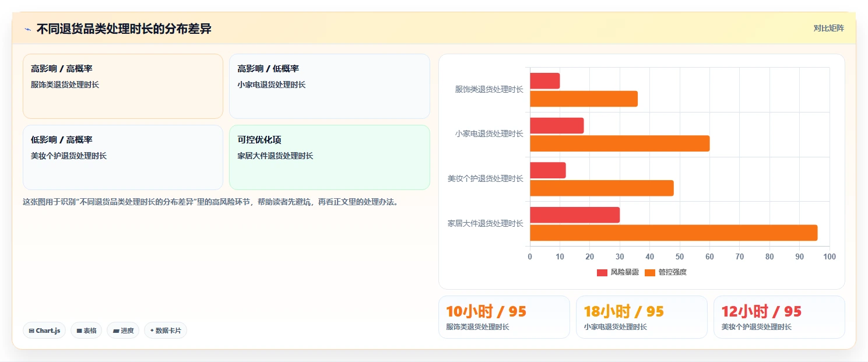The width and height of the screenshot is (868, 362).
Task: Click the 服饰类退货处理时长 chart axis label
Action: coord(489,90)
